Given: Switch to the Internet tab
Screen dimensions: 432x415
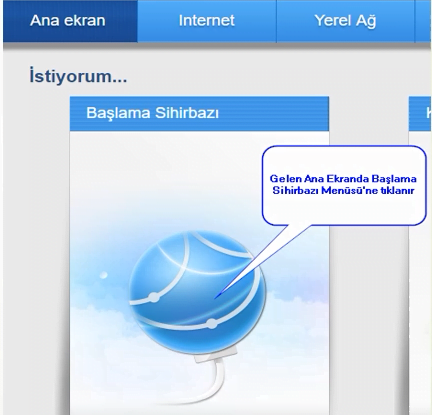Looking at the screenshot, I should click(x=207, y=21).
